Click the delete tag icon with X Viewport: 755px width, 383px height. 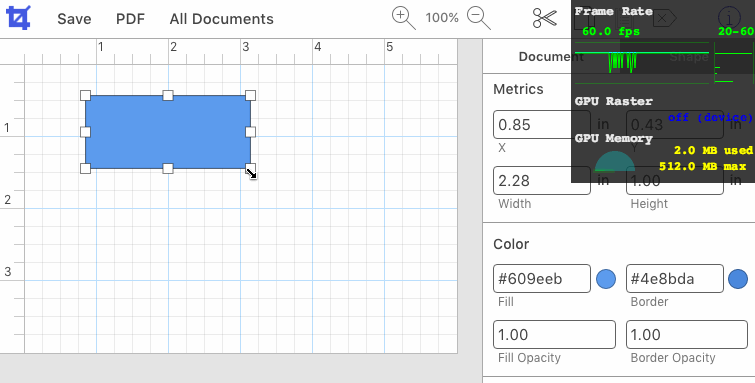tap(665, 18)
